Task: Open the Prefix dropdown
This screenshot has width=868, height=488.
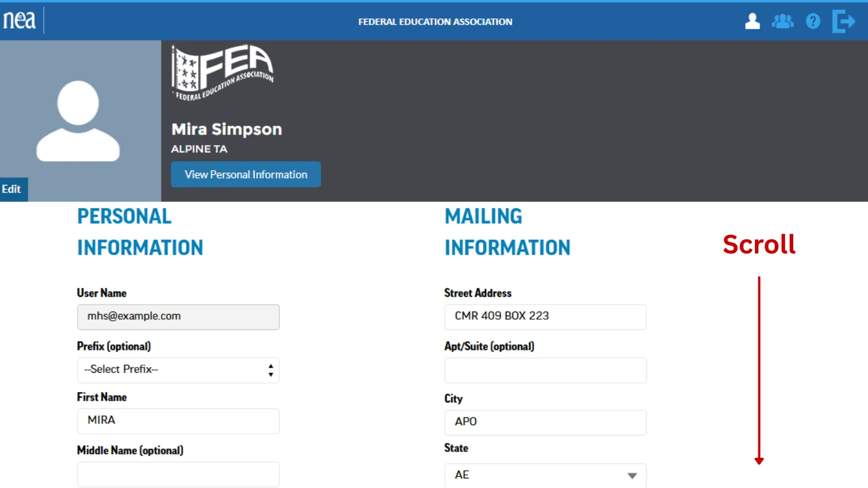Action: 178,370
